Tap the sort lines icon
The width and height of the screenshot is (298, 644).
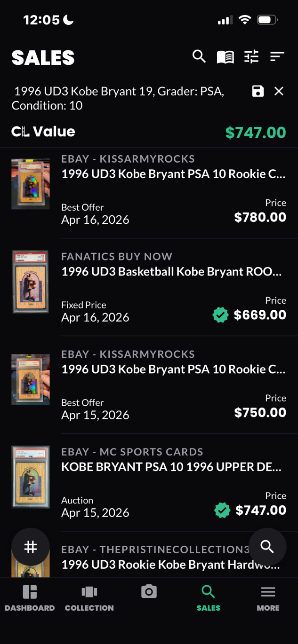(x=277, y=57)
